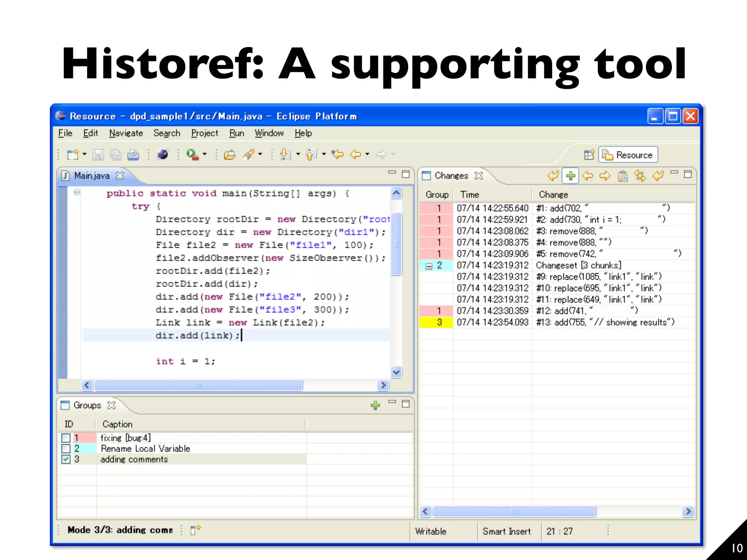Open the Edit menu
The height and width of the screenshot is (560, 747).
coord(90,133)
